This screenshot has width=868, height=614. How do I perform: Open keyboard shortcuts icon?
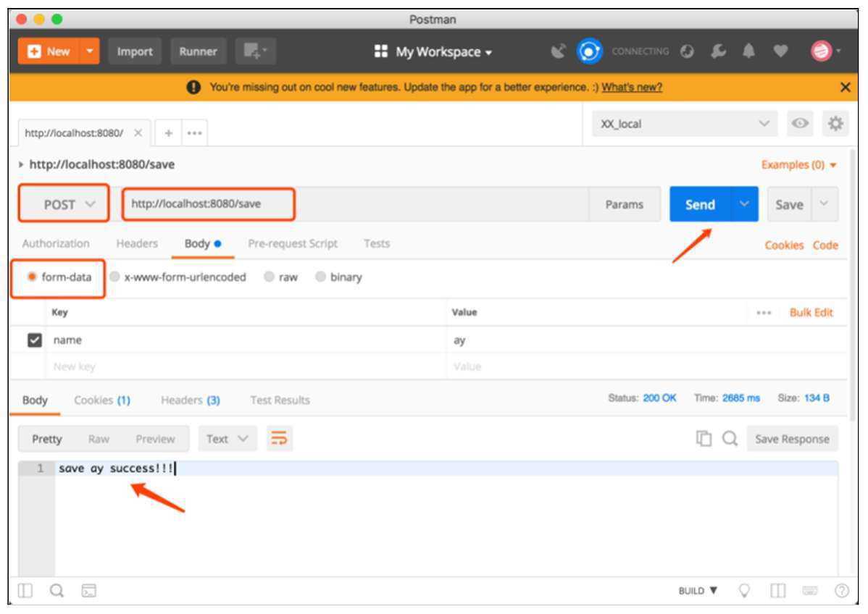810,591
